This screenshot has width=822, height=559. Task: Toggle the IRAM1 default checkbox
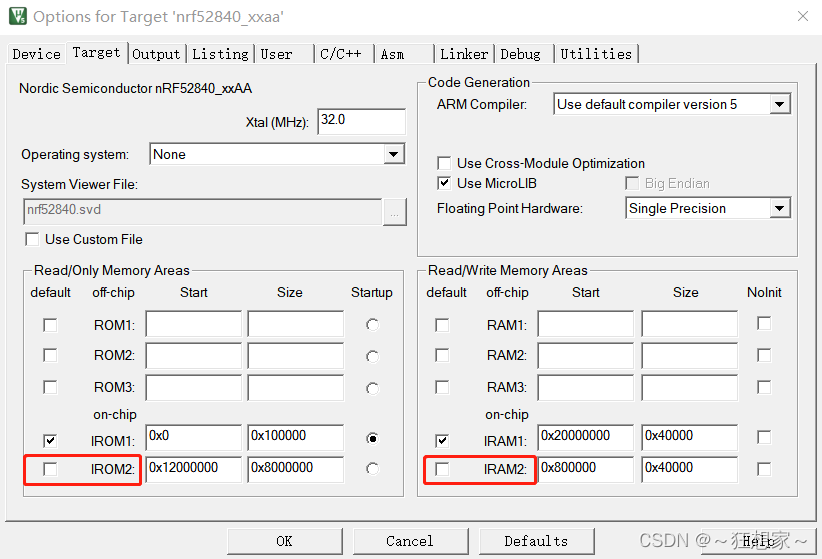[442, 440]
